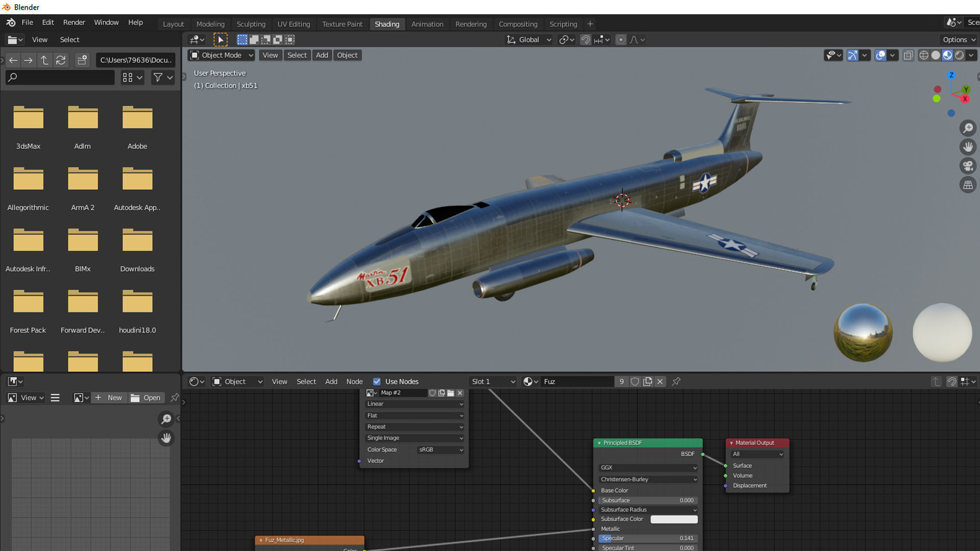Switch to solid shading mode
The height and width of the screenshot is (551, 980).
(936, 55)
